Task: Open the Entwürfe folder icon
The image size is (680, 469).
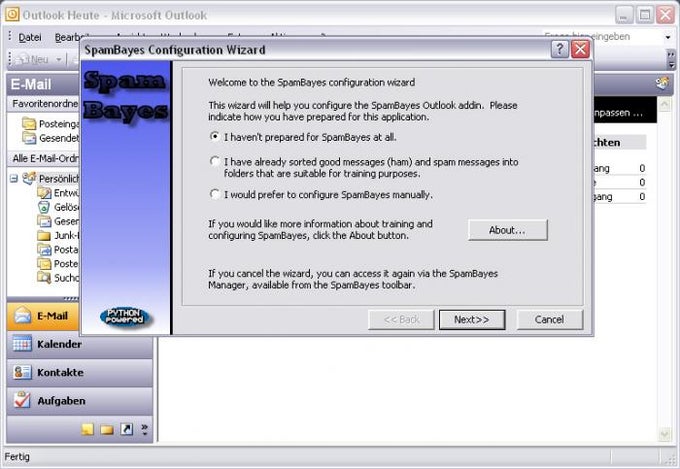Action: coord(44,193)
